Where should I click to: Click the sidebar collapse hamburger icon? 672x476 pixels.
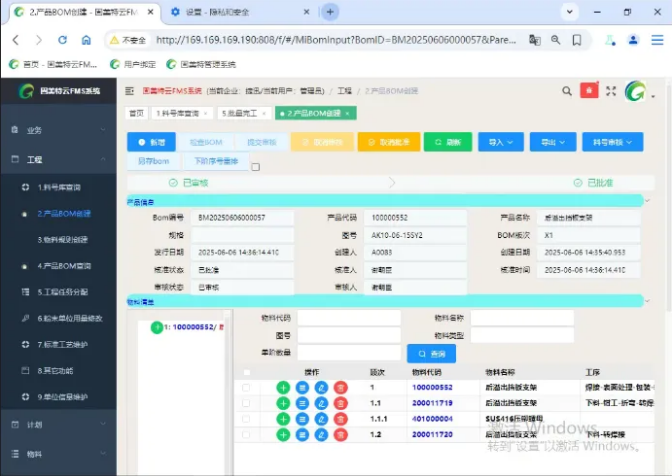pos(129,90)
